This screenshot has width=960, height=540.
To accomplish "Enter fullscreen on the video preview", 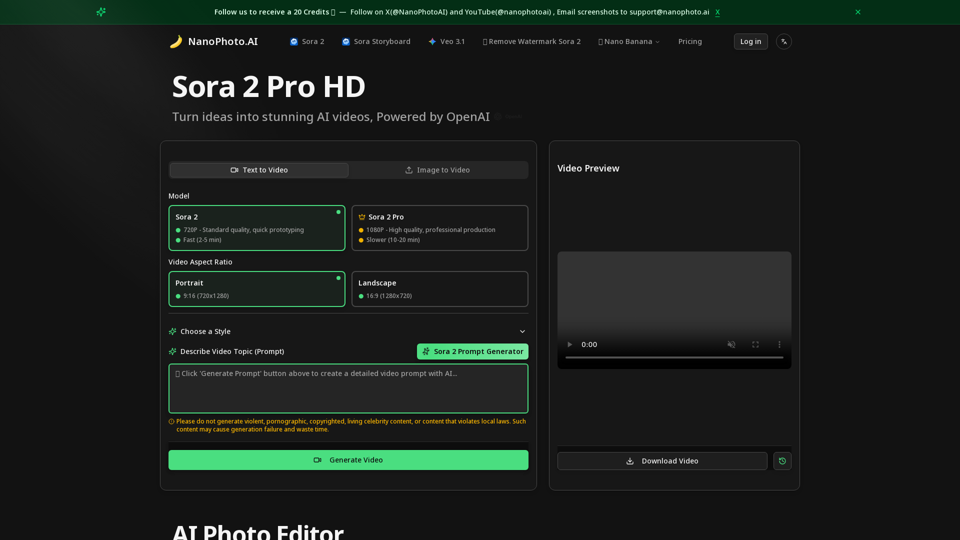I will point(755,345).
